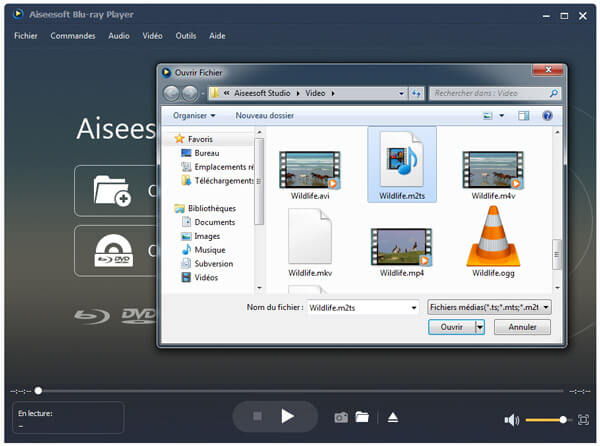The height and width of the screenshot is (446, 600).
Task: Click the Back navigation arrow in dialog
Action: tap(171, 93)
